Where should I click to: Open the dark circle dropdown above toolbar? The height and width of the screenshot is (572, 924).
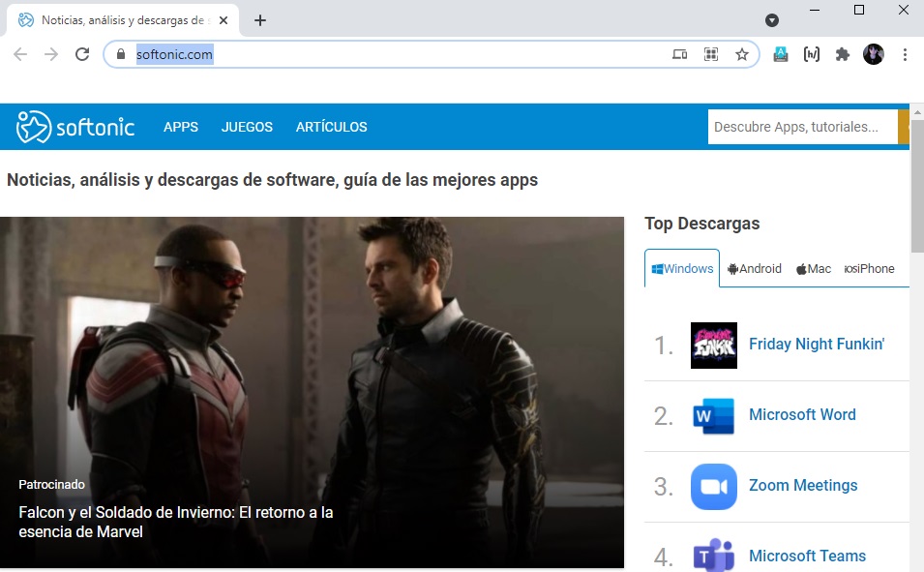pyautogui.click(x=772, y=20)
